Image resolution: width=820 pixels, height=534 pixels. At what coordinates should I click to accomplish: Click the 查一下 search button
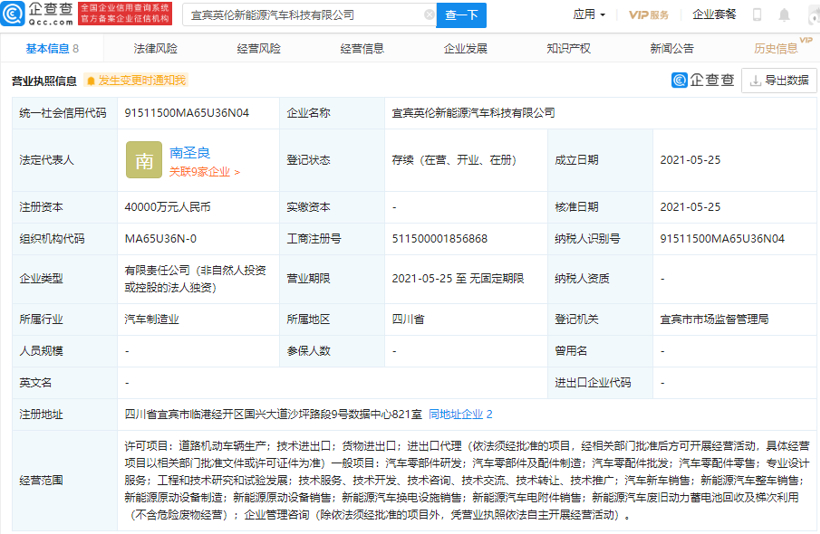click(x=461, y=15)
